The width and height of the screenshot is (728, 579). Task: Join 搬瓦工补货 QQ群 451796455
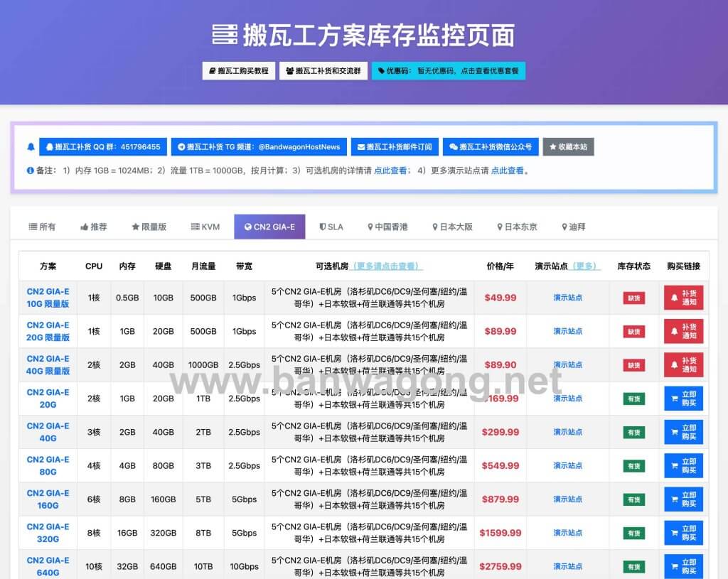[103, 147]
